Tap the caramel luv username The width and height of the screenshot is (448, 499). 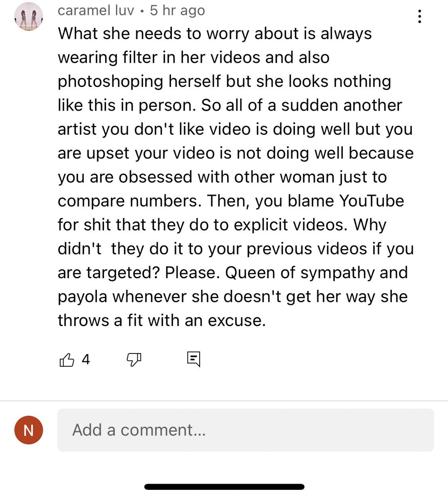click(96, 10)
